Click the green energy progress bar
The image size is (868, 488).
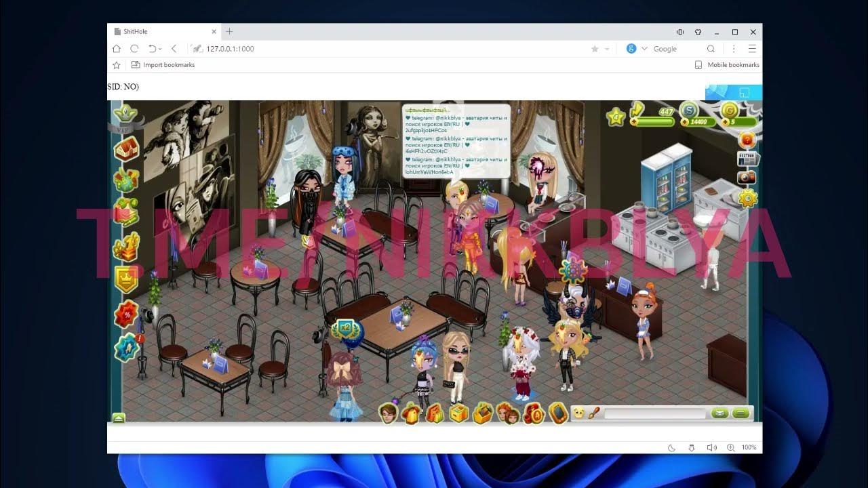click(x=654, y=122)
